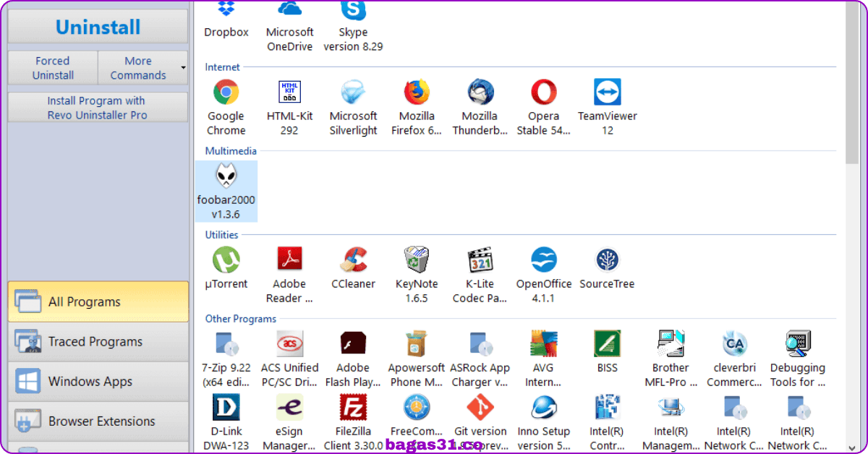Click the large Uninstall button
This screenshot has height=454, width=868.
pyautogui.click(x=98, y=27)
